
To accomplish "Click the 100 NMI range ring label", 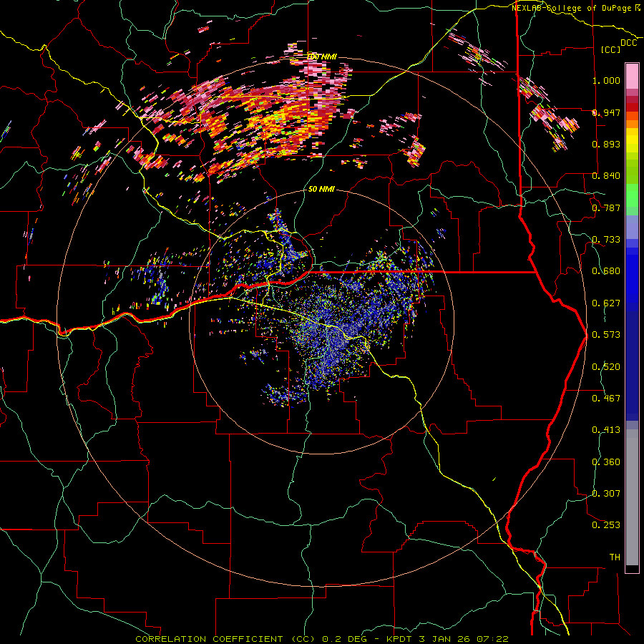I will [x=321, y=57].
